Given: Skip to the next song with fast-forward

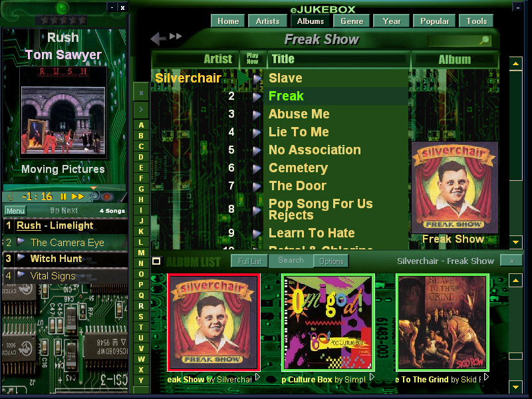Looking at the screenshot, I should point(78,196).
